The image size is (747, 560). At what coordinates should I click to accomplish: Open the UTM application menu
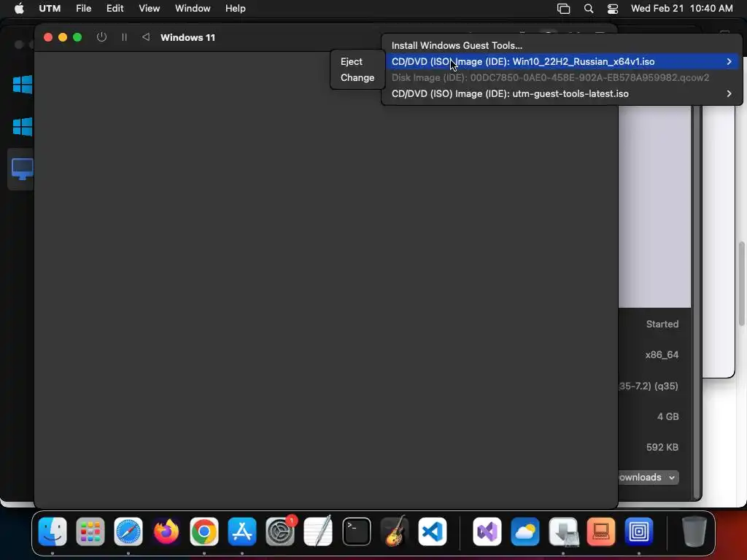[x=50, y=9]
